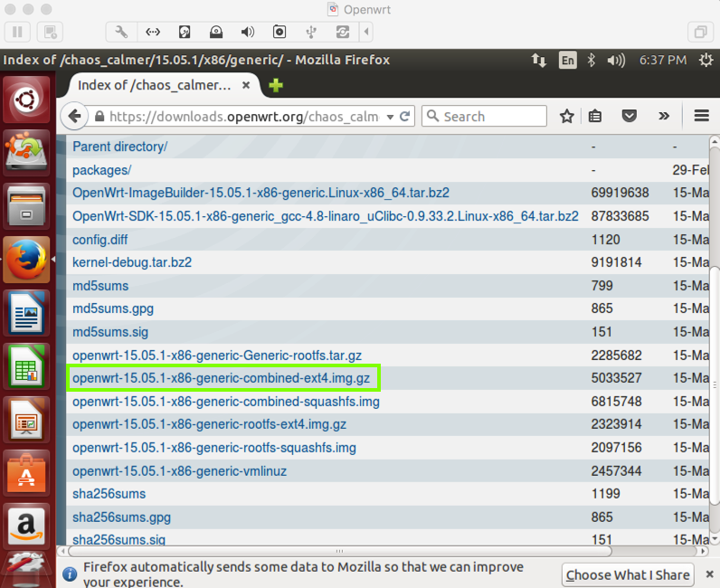Download rootfs-squashfs.img file
The image size is (720, 588).
[214, 448]
